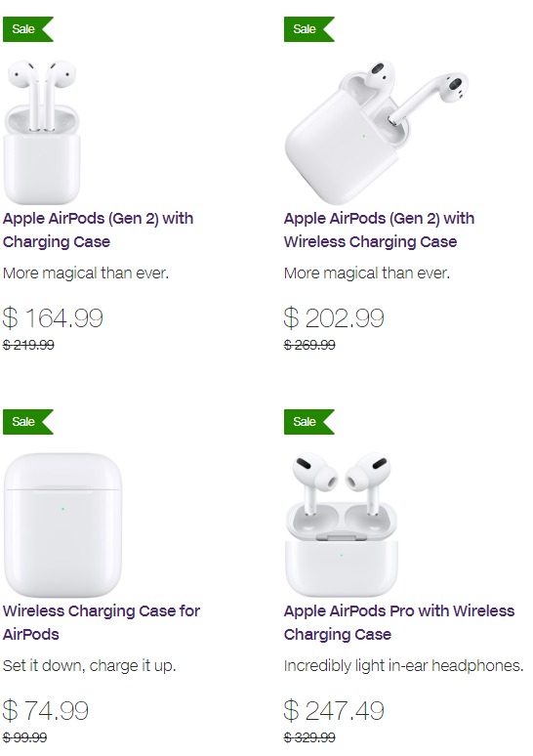Open AirPods with Wireless Charging Case image

[x=377, y=132]
